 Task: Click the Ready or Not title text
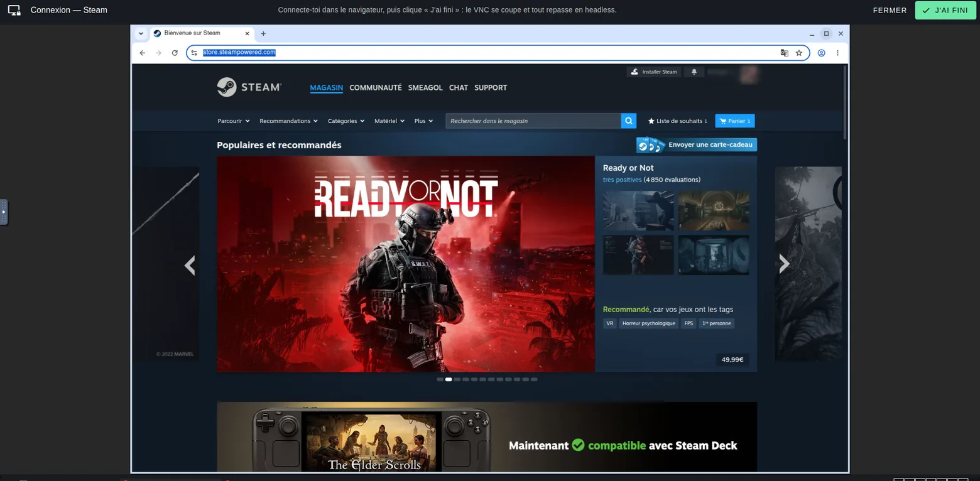pyautogui.click(x=628, y=168)
